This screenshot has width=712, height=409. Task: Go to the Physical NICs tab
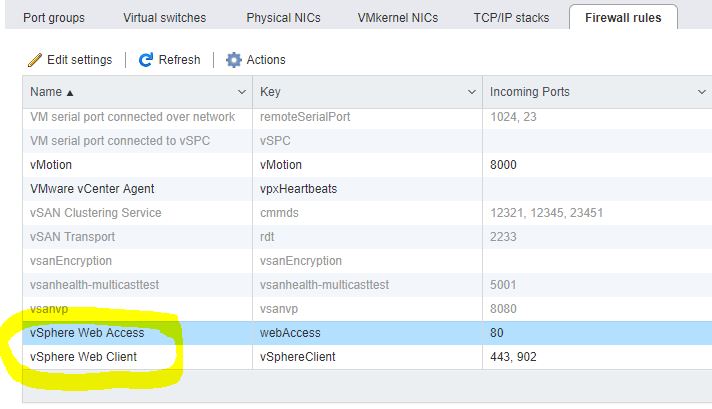[283, 18]
